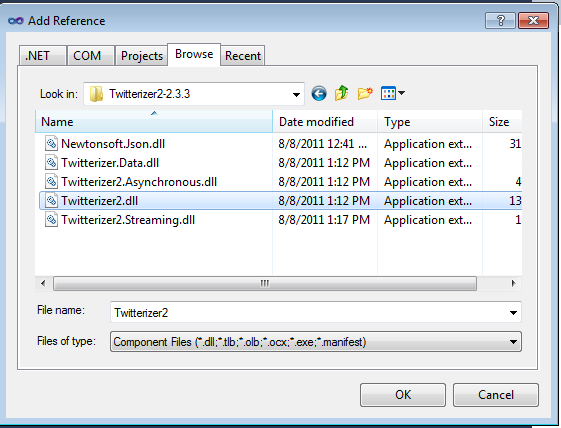Go up one folder level
Image resolution: width=561 pixels, height=428 pixels.
(x=342, y=93)
